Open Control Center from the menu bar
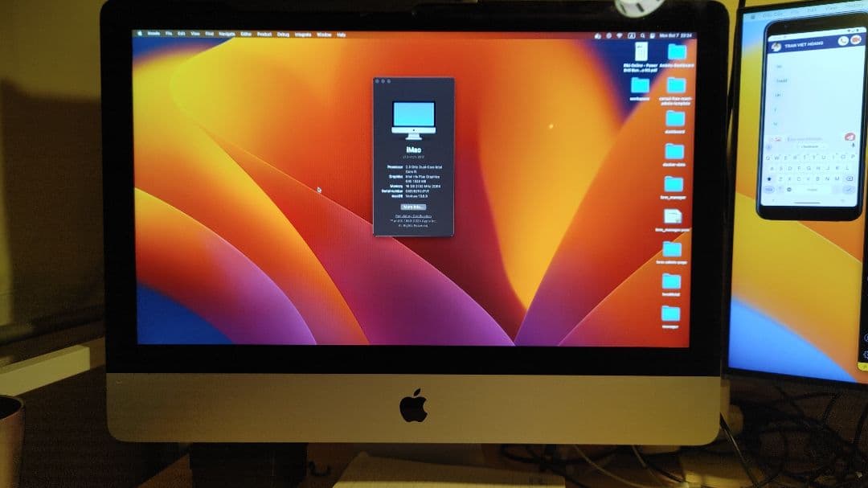Screen dimensions: 868x488 click(x=653, y=35)
